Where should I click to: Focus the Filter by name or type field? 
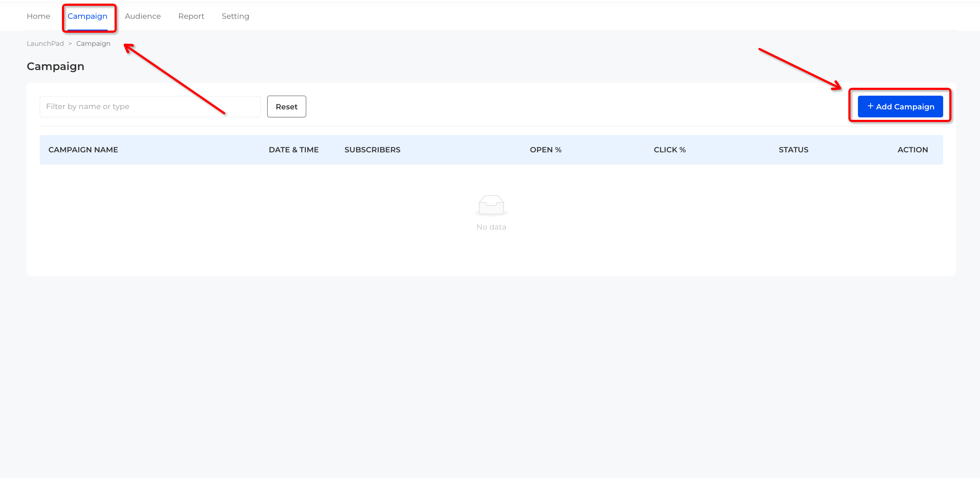(x=150, y=107)
